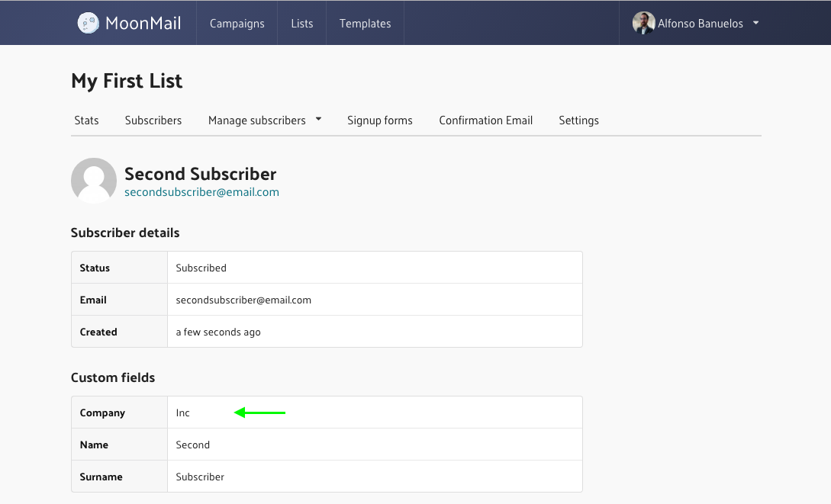
Task: Click the Company field value Inc
Action: tap(182, 413)
